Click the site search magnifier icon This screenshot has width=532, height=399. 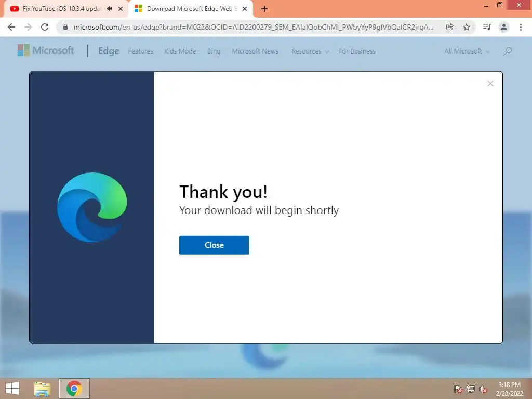[508, 51]
